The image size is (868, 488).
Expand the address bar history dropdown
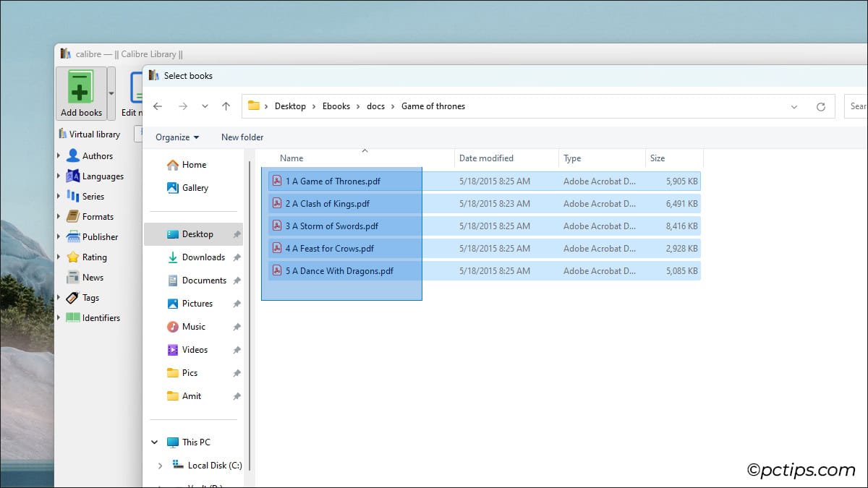(x=794, y=107)
